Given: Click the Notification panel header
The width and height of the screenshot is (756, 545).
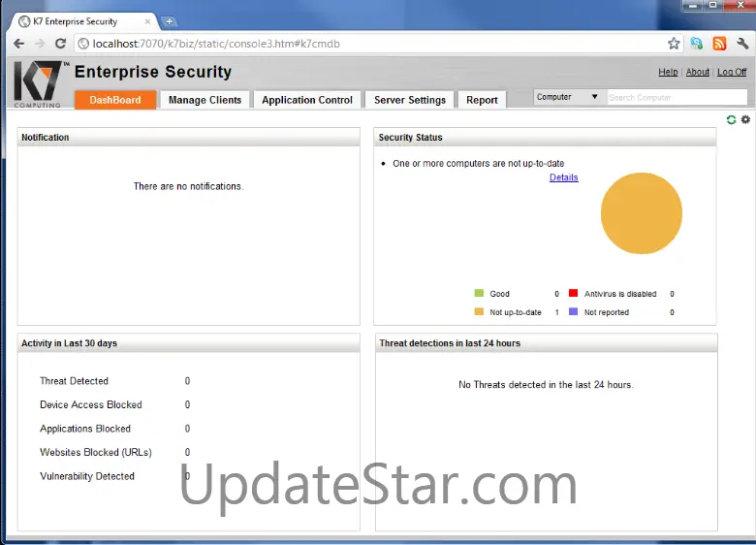Looking at the screenshot, I should 189,137.
